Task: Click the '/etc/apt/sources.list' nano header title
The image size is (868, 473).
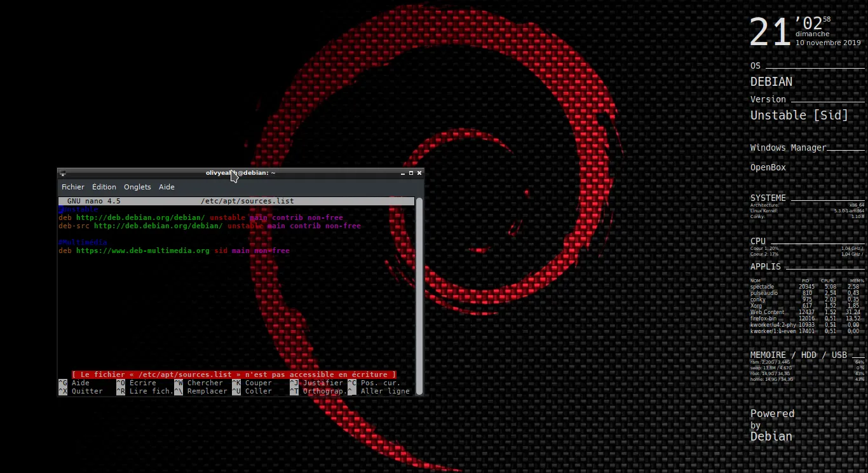Action: tap(247, 201)
